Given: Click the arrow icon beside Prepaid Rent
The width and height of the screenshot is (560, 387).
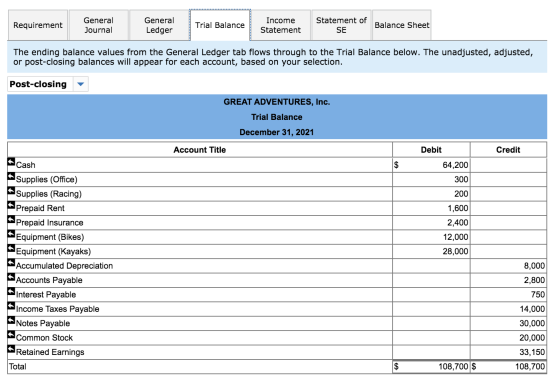Looking at the screenshot, I should [x=11, y=205].
